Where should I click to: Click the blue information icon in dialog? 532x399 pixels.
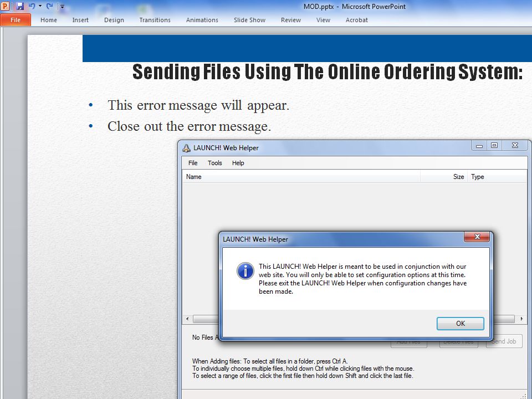[245, 271]
